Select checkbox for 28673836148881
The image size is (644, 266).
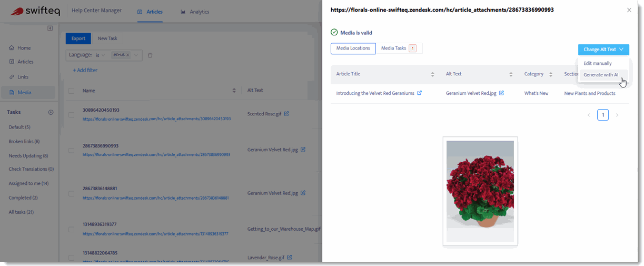(71, 193)
